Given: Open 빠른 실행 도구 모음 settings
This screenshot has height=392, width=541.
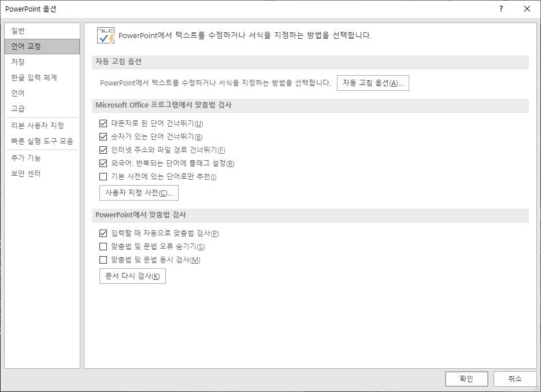Looking at the screenshot, I should pos(42,141).
